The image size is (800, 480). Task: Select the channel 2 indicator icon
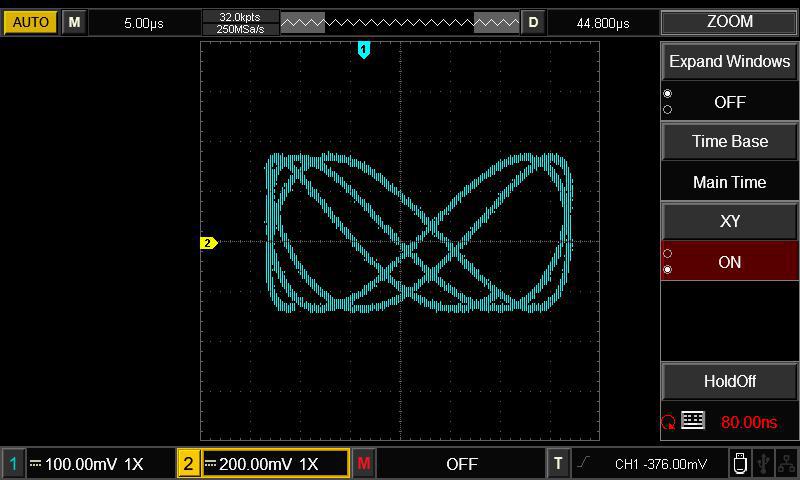(189, 464)
